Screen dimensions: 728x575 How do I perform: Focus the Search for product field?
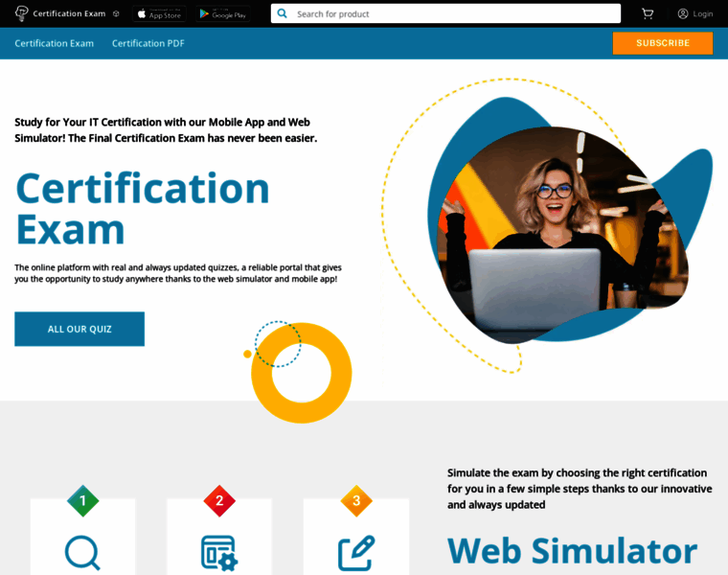point(450,14)
